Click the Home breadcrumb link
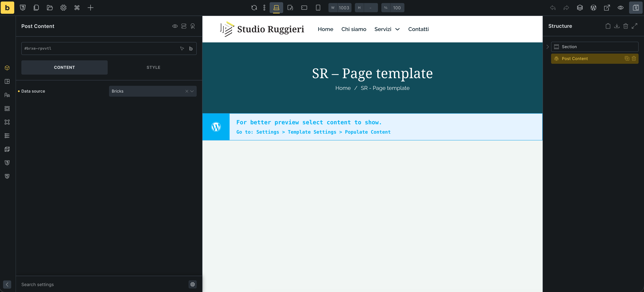 point(343,88)
